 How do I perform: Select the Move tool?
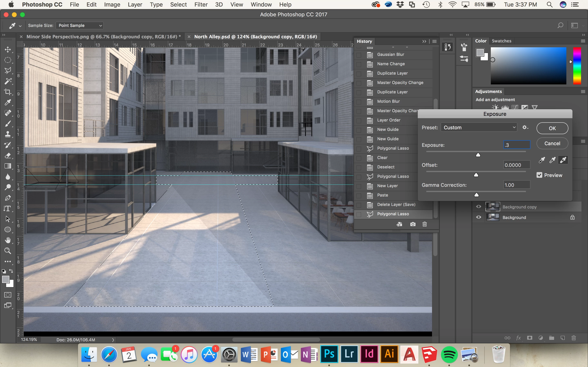(8, 50)
